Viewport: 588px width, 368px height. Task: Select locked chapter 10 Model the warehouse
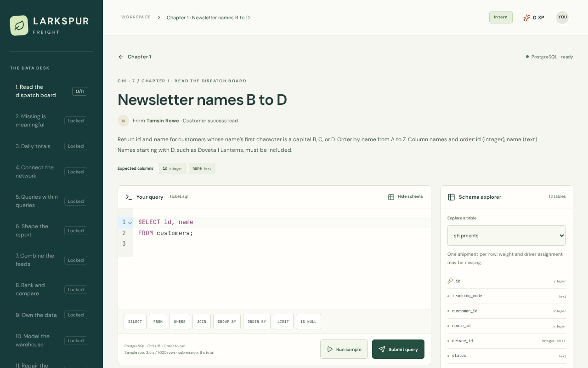(x=51, y=340)
